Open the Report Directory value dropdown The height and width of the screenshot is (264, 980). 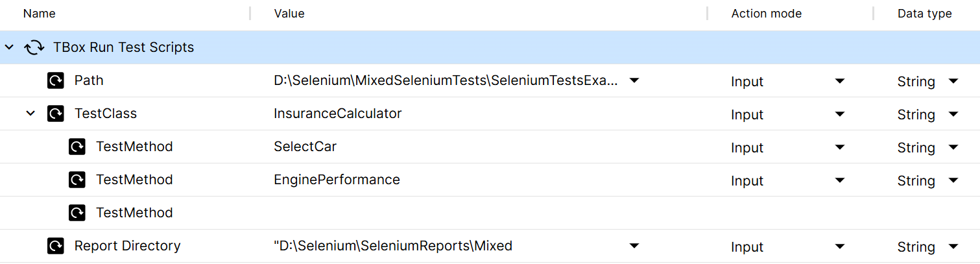pos(635,246)
